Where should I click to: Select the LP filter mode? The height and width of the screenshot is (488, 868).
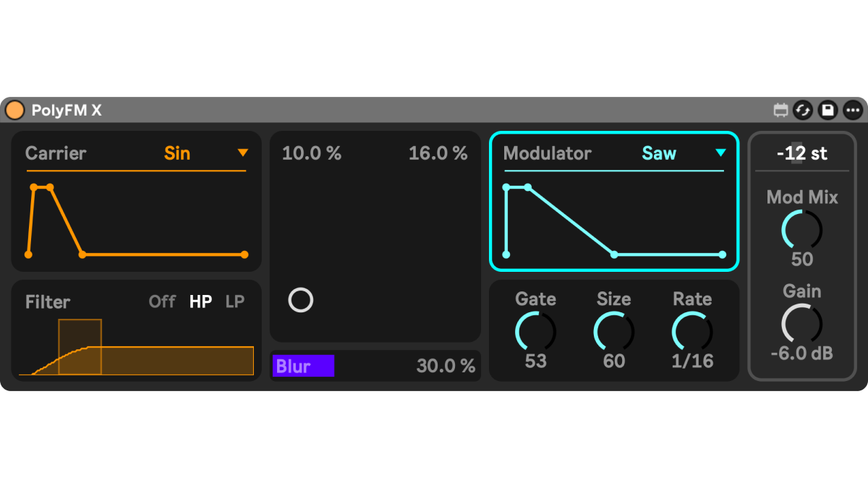point(235,301)
